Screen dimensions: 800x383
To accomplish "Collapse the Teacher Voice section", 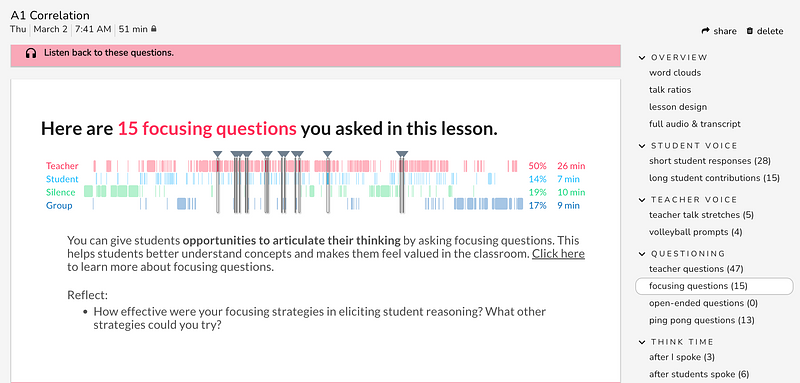I will [642, 200].
